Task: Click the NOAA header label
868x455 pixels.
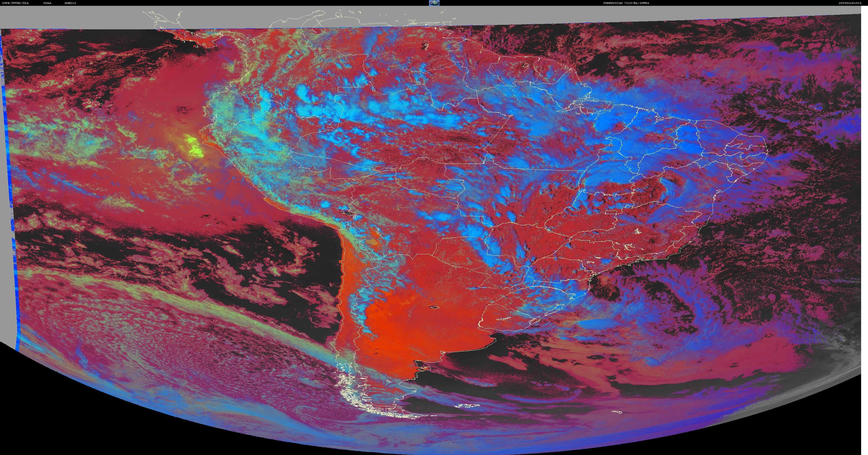Action: coord(47,3)
